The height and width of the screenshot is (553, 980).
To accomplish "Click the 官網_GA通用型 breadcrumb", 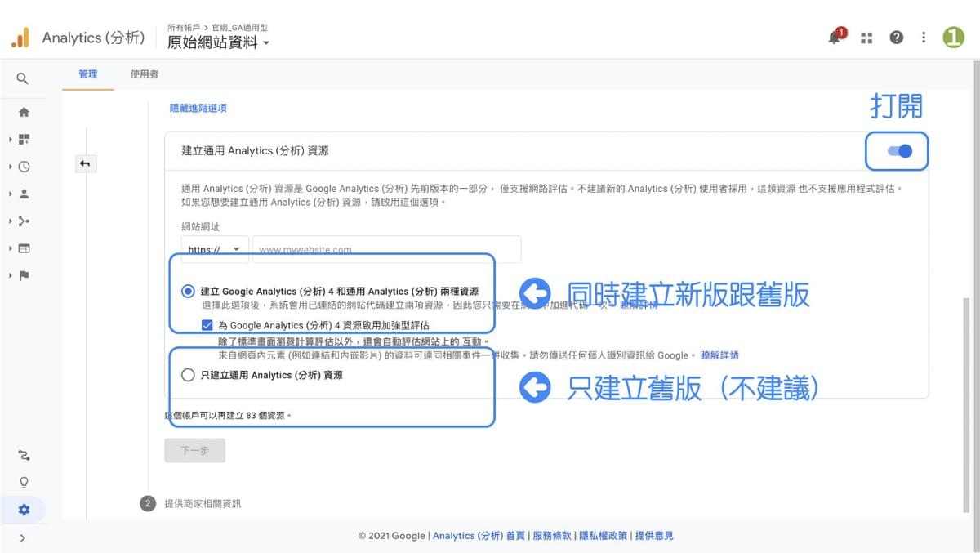I will [x=240, y=27].
